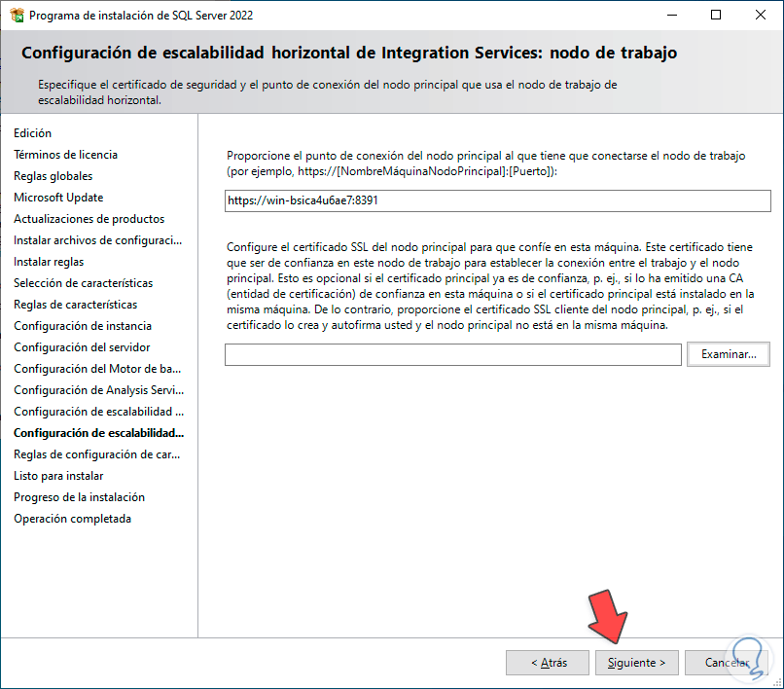Select Configuración del servidor step
The image size is (784, 689).
82,347
